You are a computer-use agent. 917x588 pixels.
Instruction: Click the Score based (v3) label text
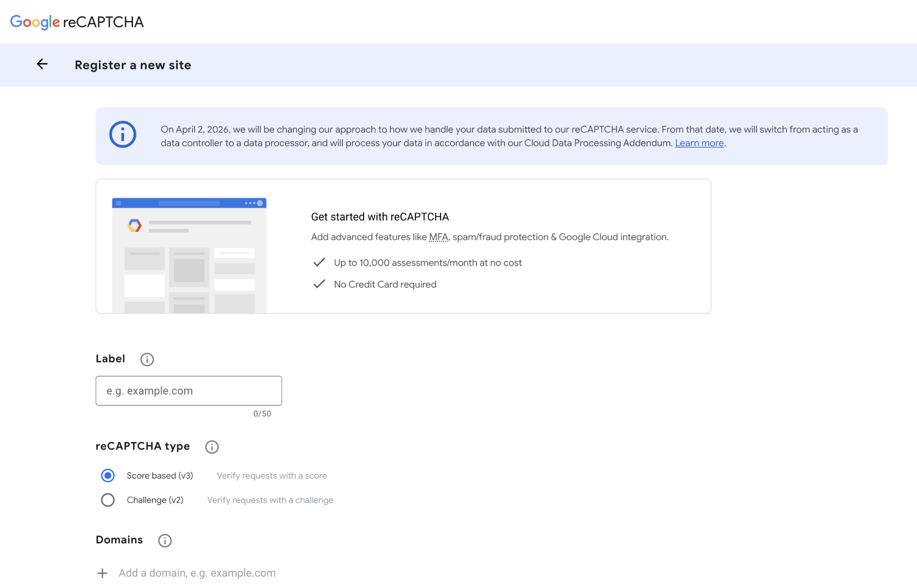coord(160,476)
